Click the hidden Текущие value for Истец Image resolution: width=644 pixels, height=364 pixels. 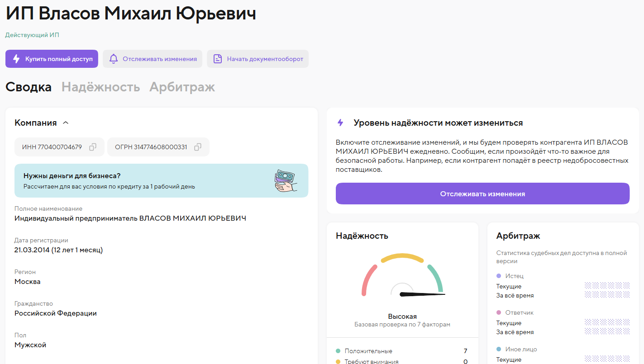tap(607, 286)
